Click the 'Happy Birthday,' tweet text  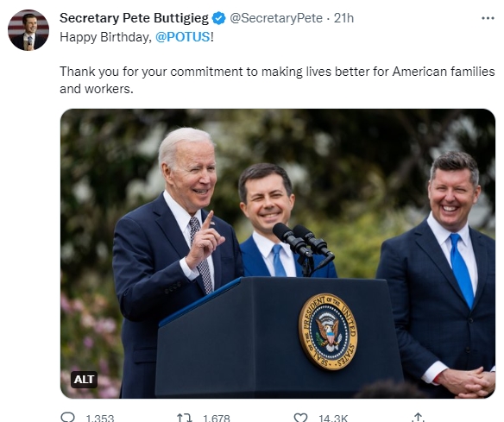(x=105, y=37)
